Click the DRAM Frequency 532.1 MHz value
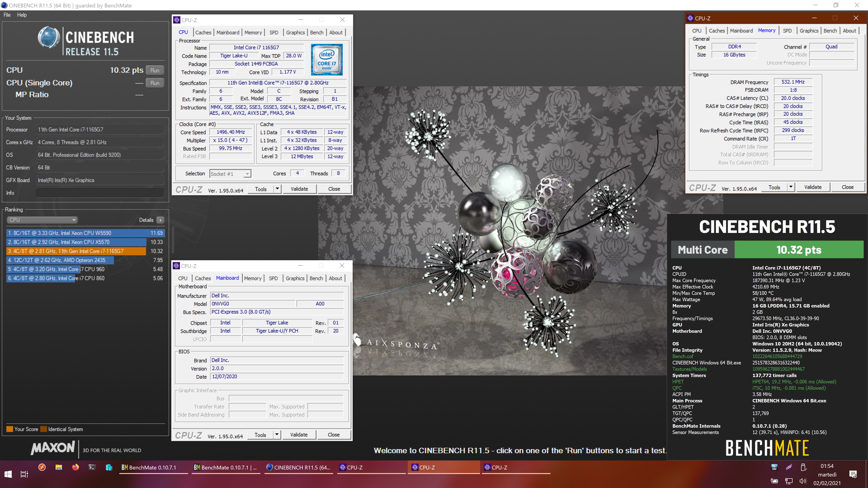868x488 pixels. pos(793,82)
